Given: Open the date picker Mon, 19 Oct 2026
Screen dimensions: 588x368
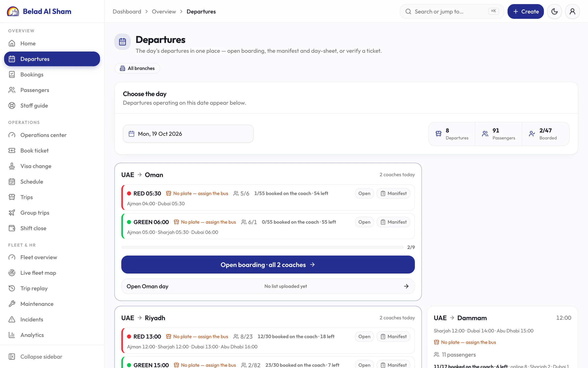Looking at the screenshot, I should (188, 134).
